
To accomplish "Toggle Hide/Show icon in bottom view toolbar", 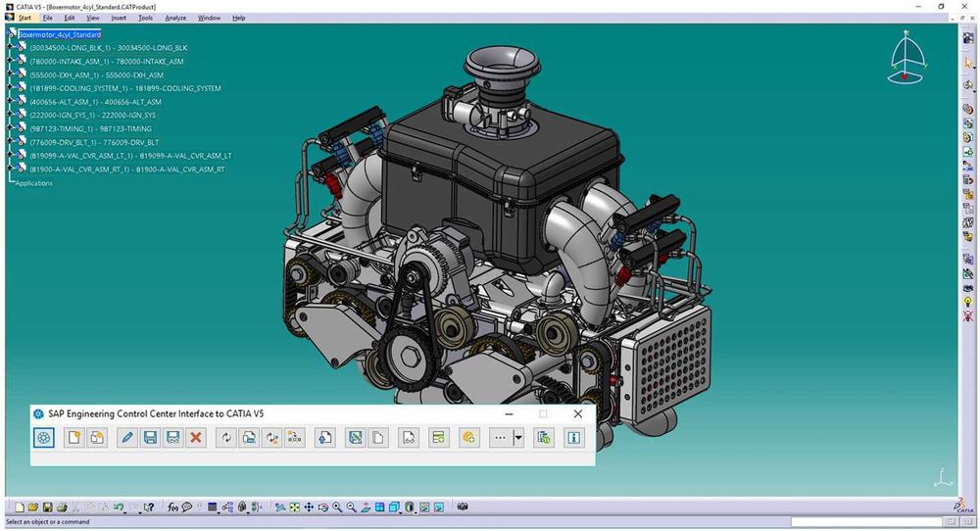I will coord(424,507).
